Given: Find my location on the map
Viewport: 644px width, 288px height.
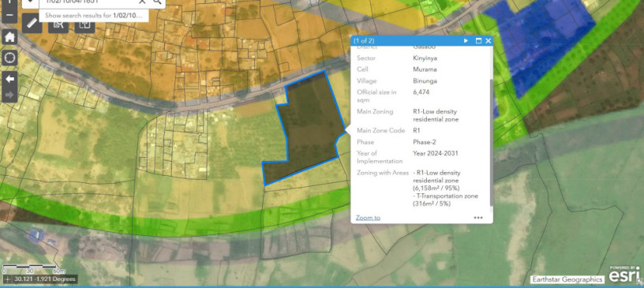Looking at the screenshot, I should tap(9, 58).
